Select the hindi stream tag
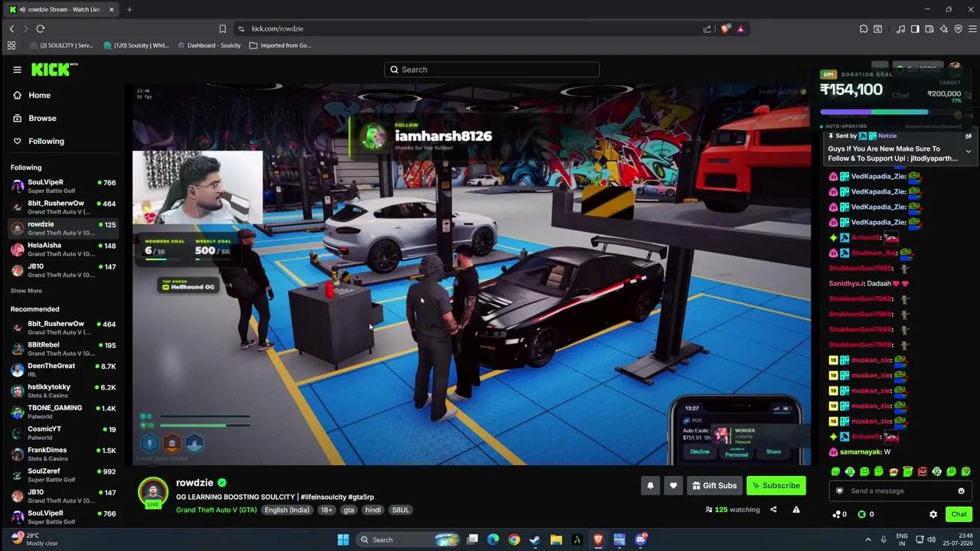 point(373,510)
